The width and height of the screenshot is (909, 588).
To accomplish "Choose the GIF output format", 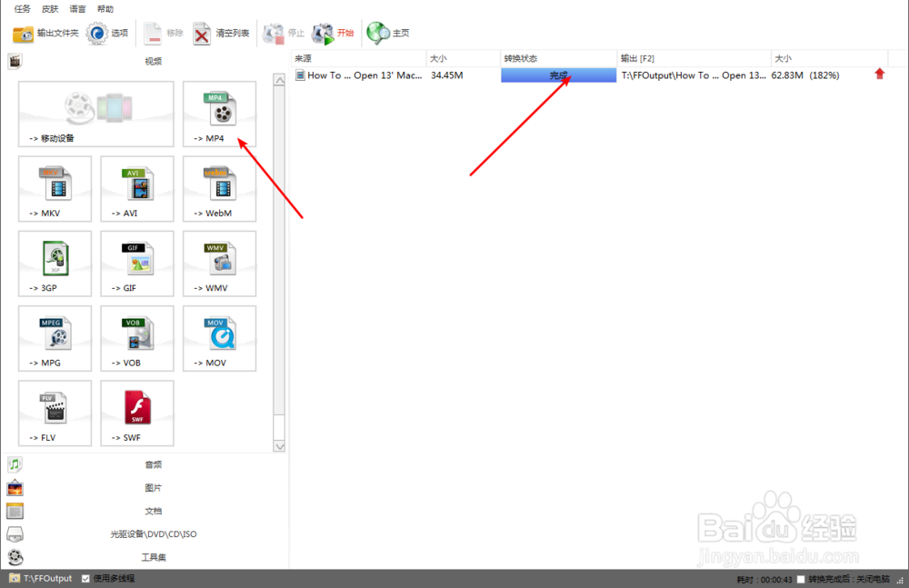I will pyautogui.click(x=137, y=264).
